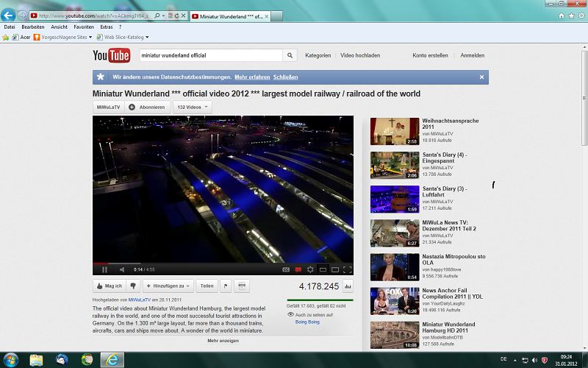Viewport: 588px width, 368px height.
Task: Click the 'Teilen' share button
Action: 207,286
